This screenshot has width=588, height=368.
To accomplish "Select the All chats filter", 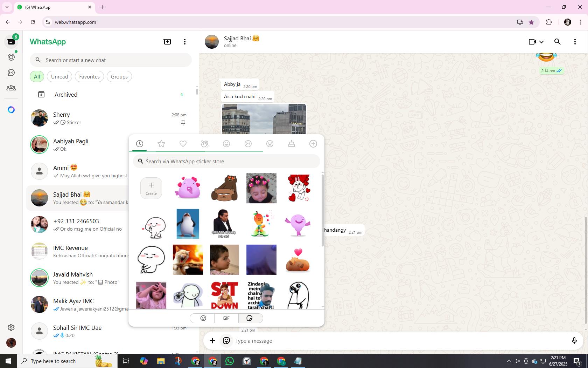I will coord(37,77).
